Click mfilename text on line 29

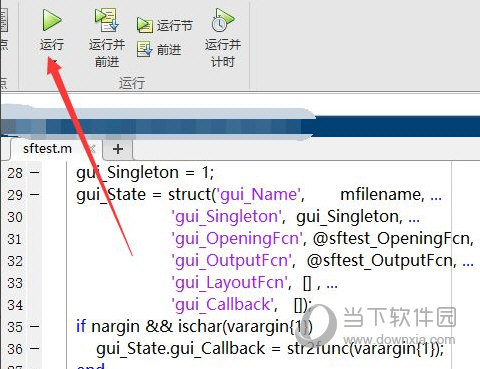[380, 195]
